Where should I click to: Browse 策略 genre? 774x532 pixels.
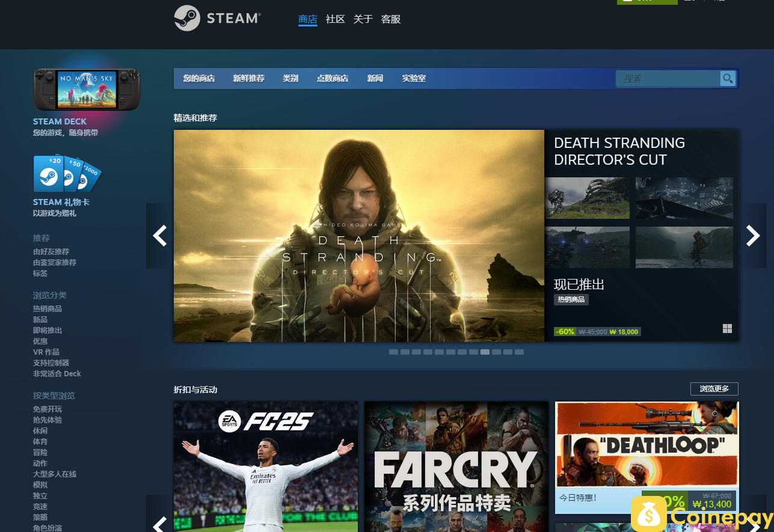point(40,517)
